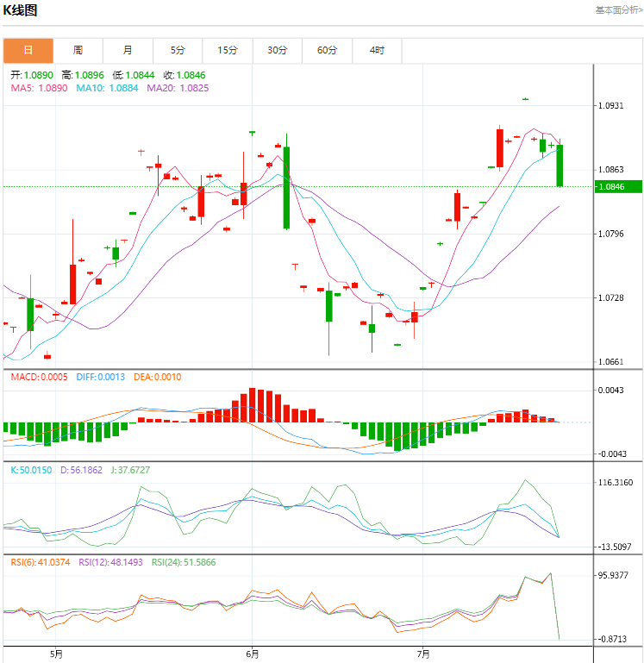
Task: Switch to the 月 monthly tab
Action: [x=128, y=50]
